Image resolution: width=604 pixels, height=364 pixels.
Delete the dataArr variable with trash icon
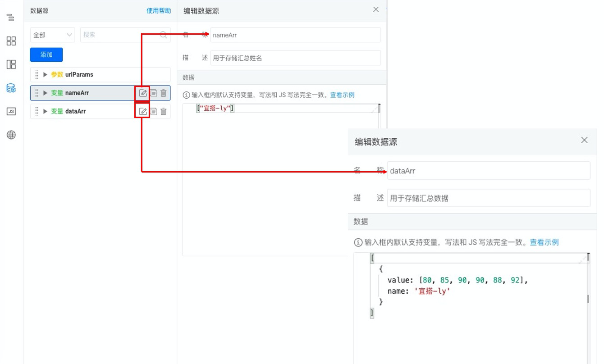point(164,111)
